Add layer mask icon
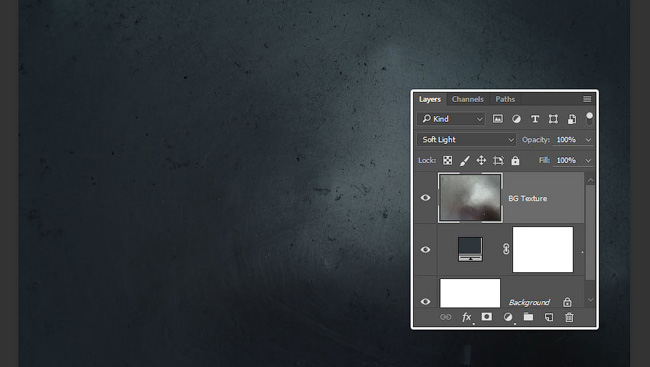Image resolution: width=650 pixels, height=367 pixels. [x=487, y=317]
